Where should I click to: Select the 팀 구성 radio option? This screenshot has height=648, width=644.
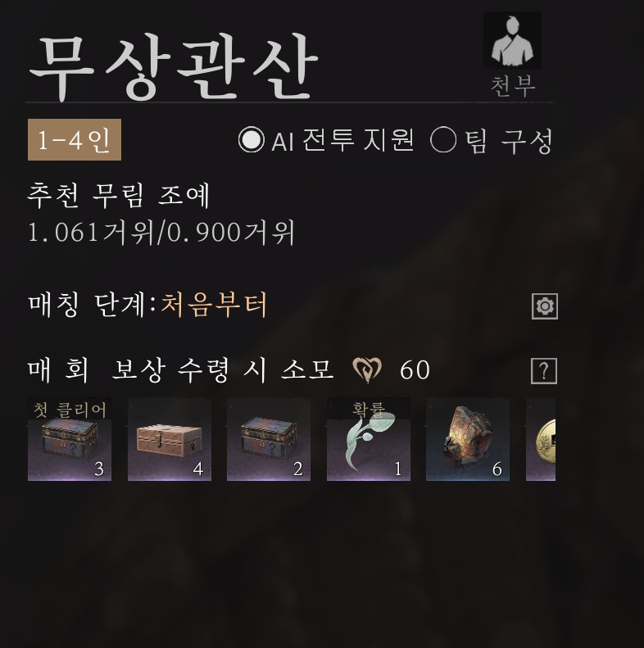(443, 140)
